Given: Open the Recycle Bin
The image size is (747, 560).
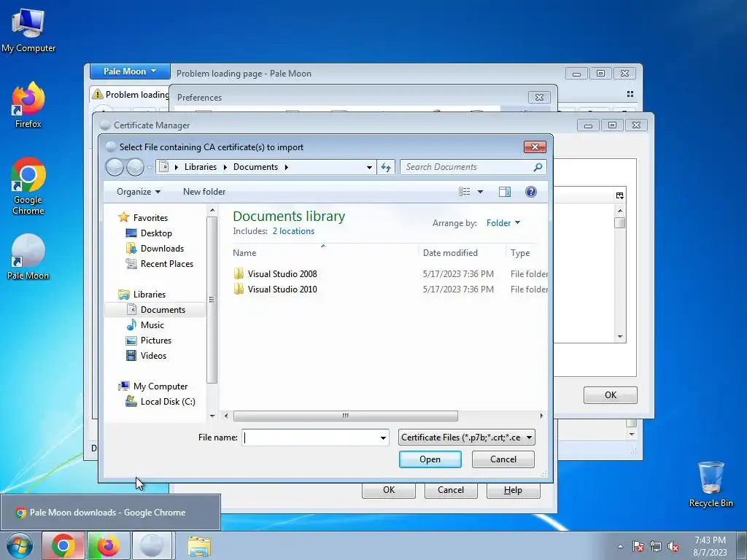Looking at the screenshot, I should (711, 483).
